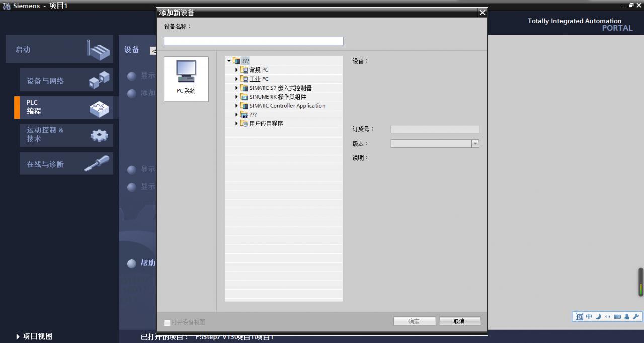
Task: Click the RT folder icon beside ???
Action: point(244,115)
